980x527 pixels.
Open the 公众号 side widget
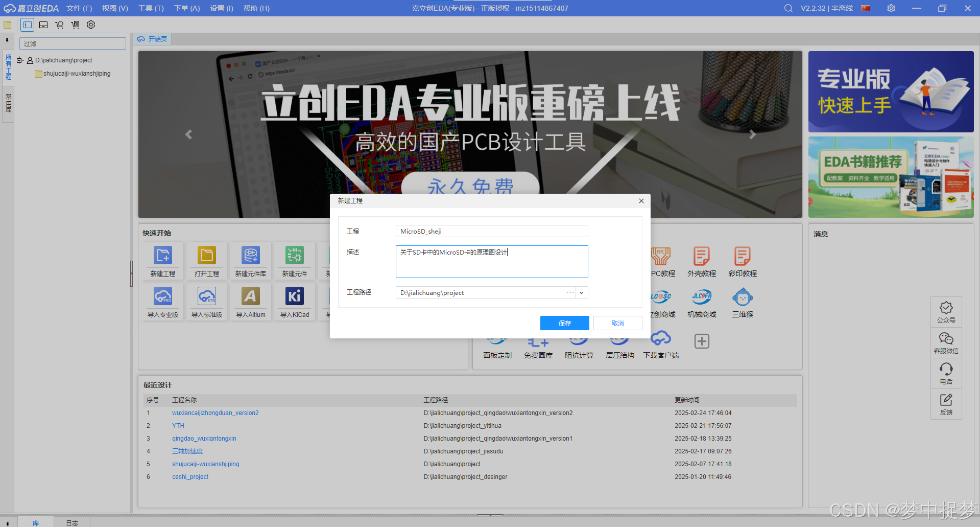[x=946, y=312]
